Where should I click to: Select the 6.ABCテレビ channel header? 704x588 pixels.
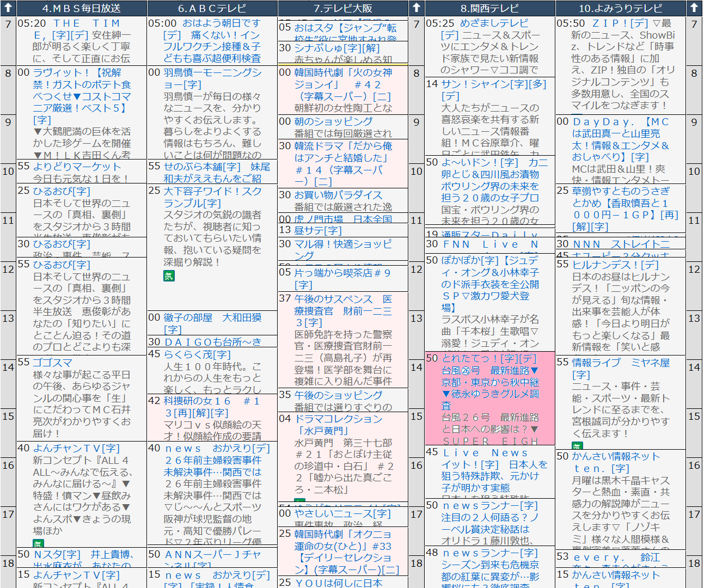[212, 8]
